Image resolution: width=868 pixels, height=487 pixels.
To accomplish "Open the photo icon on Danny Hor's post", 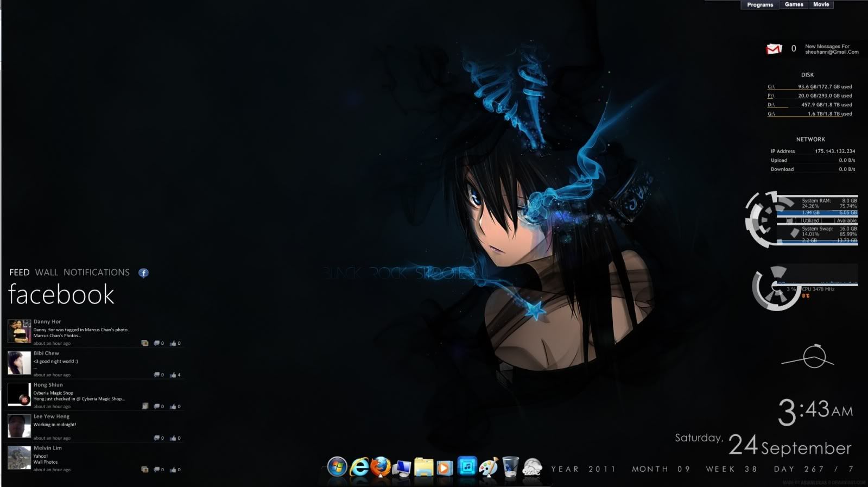I will point(145,343).
